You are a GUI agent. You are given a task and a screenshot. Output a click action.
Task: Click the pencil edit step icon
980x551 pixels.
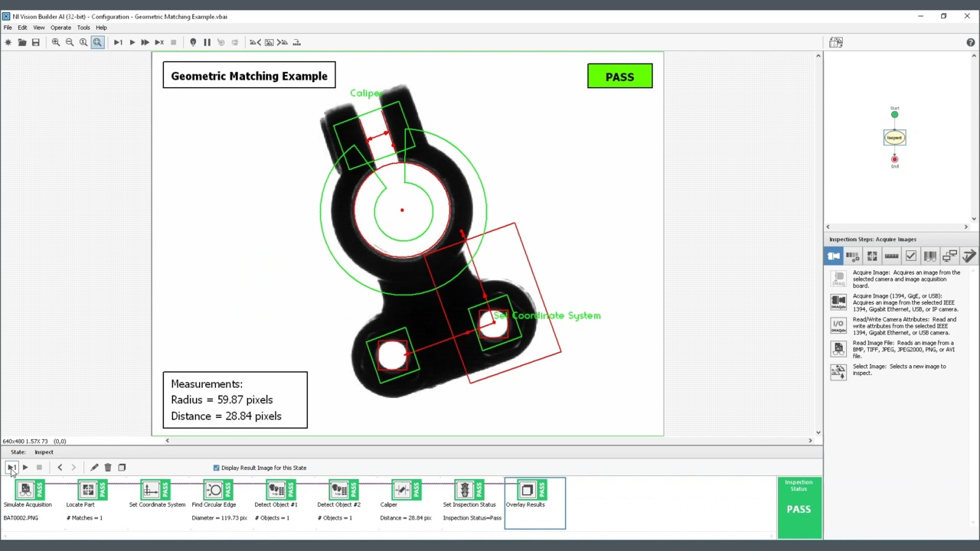94,468
